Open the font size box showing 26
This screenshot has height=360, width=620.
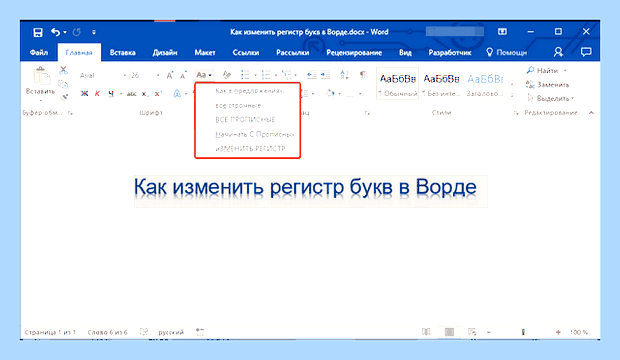(145, 75)
